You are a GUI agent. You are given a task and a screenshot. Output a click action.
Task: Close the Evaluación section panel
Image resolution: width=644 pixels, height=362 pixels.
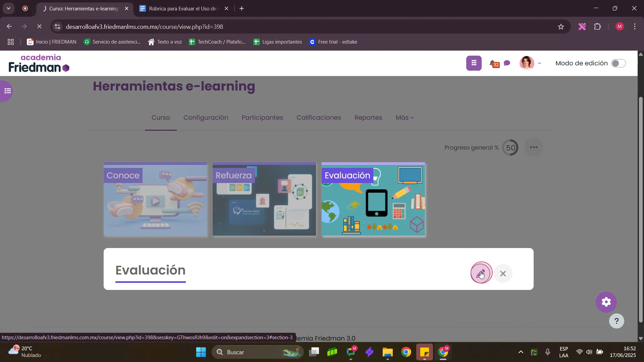[x=503, y=274]
